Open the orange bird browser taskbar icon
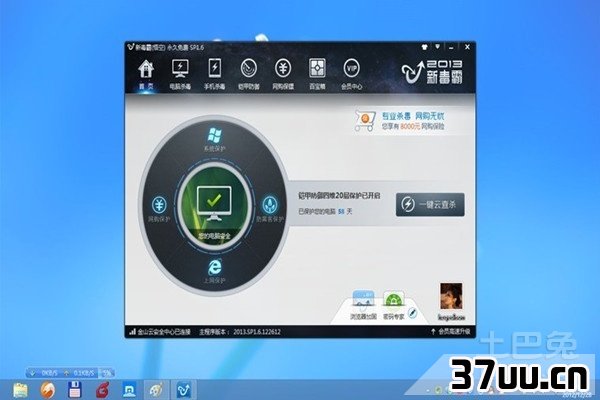 (x=48, y=390)
